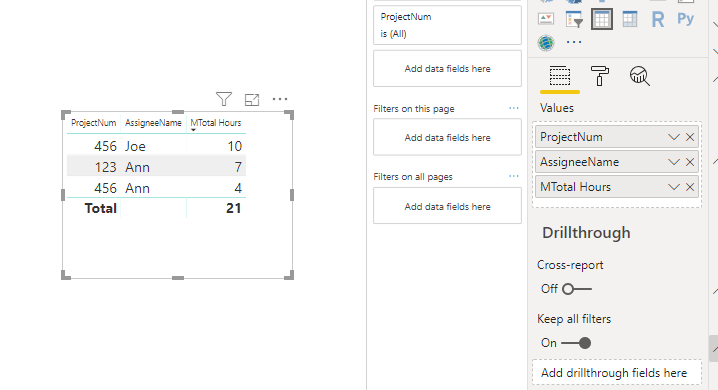Open the Format paint roller tab

(x=599, y=76)
